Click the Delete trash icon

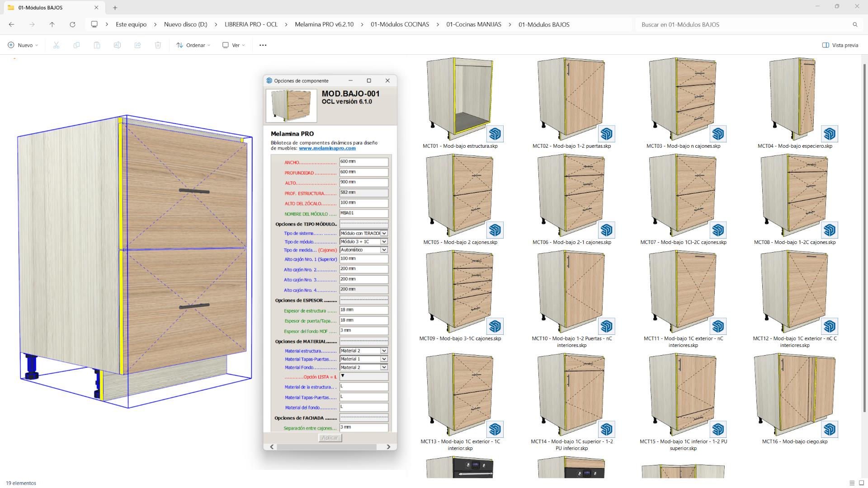coord(158,45)
